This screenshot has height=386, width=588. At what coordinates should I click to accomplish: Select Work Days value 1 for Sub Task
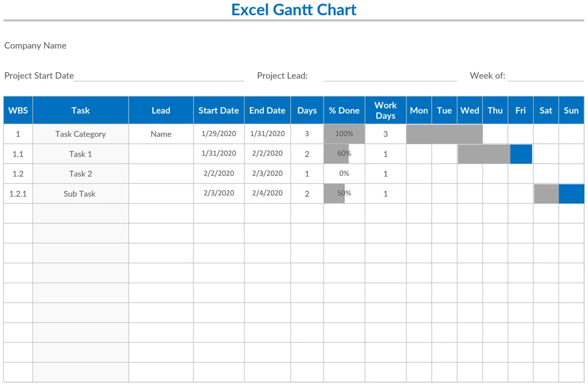(386, 194)
